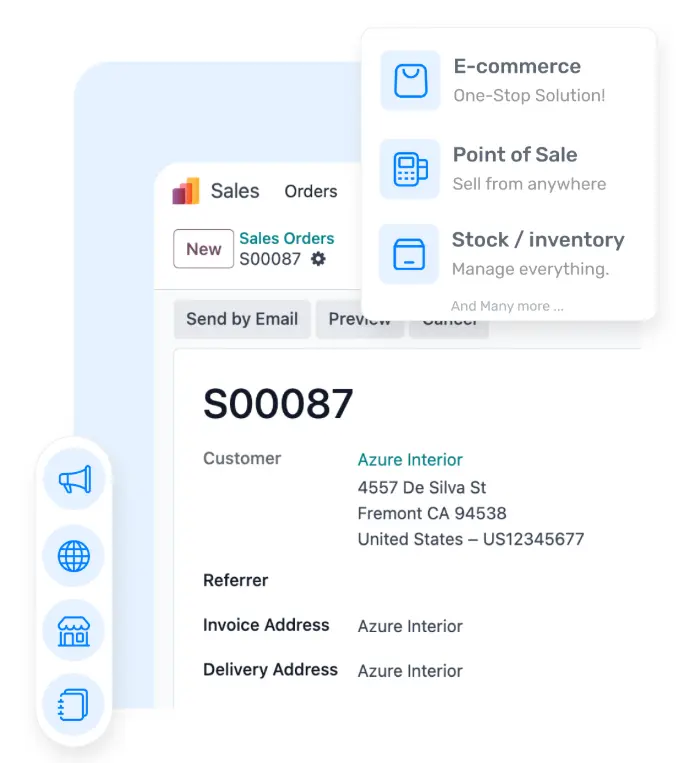This screenshot has width=690, height=763.
Task: Go to Sales Orders breadcrumb link
Action: 287,238
